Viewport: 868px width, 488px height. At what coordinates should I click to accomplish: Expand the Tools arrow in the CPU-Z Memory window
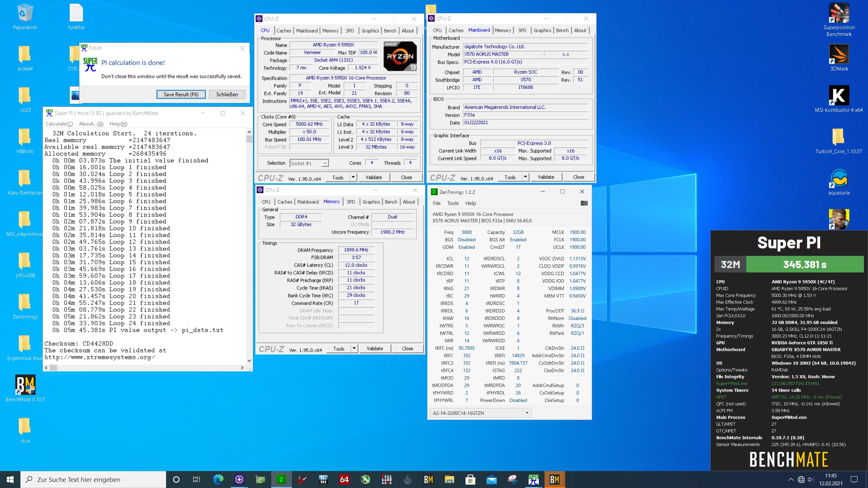[x=354, y=348]
